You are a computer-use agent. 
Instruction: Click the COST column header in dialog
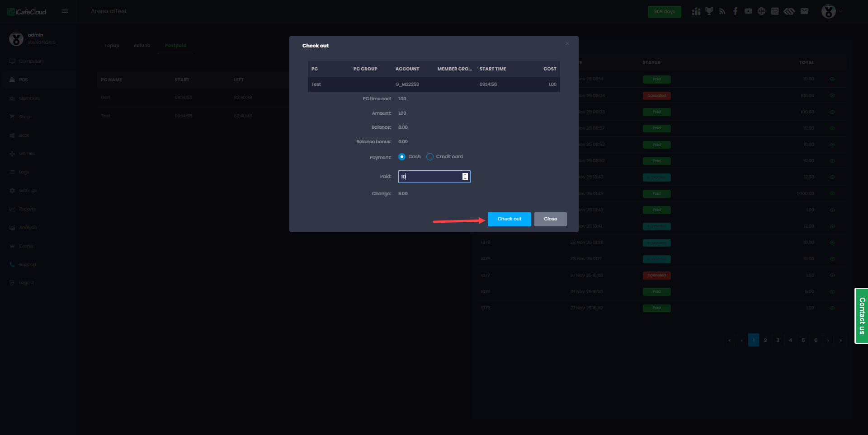pos(550,69)
